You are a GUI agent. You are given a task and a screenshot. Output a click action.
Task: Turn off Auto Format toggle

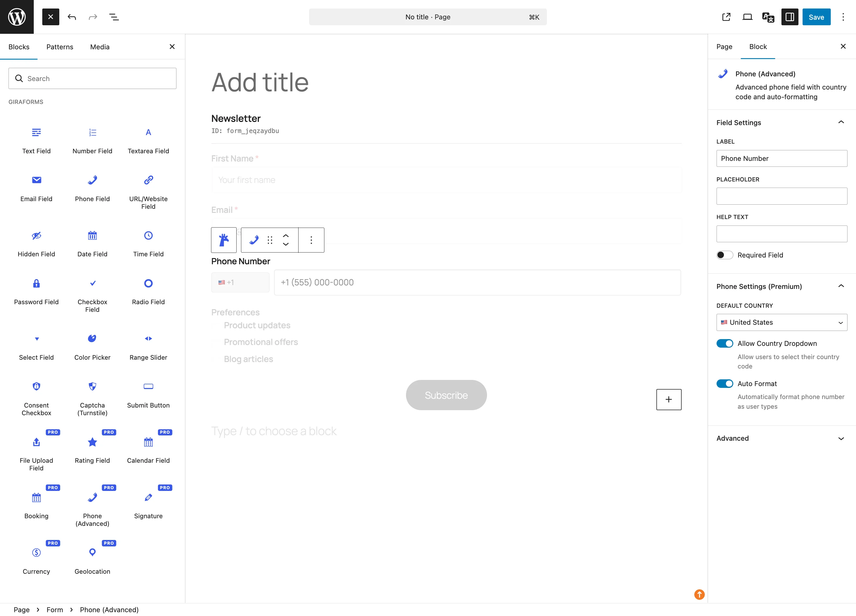(724, 383)
